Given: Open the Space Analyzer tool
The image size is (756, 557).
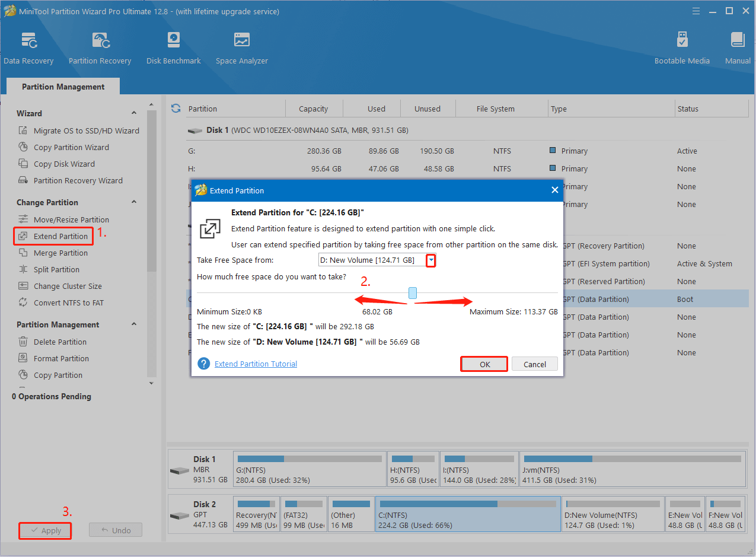Looking at the screenshot, I should (242, 47).
